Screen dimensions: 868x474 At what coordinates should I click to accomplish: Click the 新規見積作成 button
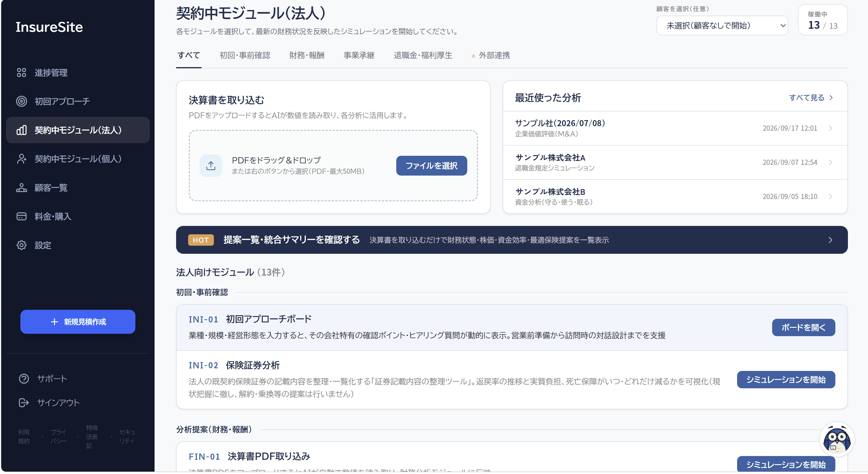coord(78,322)
